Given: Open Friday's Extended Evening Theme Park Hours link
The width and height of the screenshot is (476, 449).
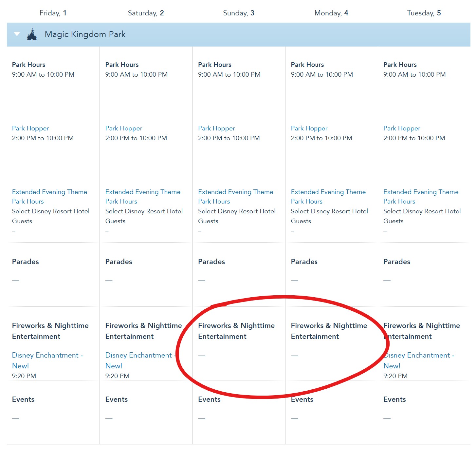Looking at the screenshot, I should 50,197.
